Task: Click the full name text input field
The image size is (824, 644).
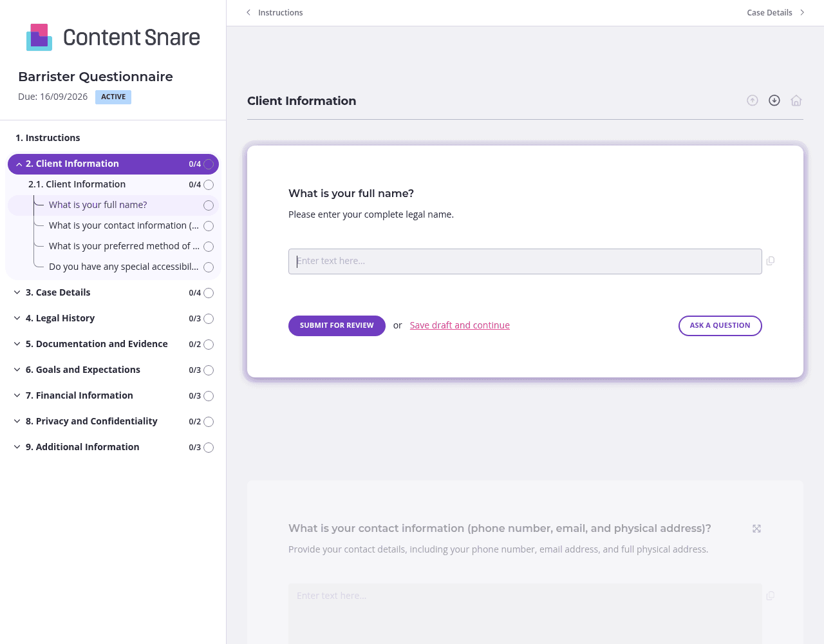Action: coord(525,261)
